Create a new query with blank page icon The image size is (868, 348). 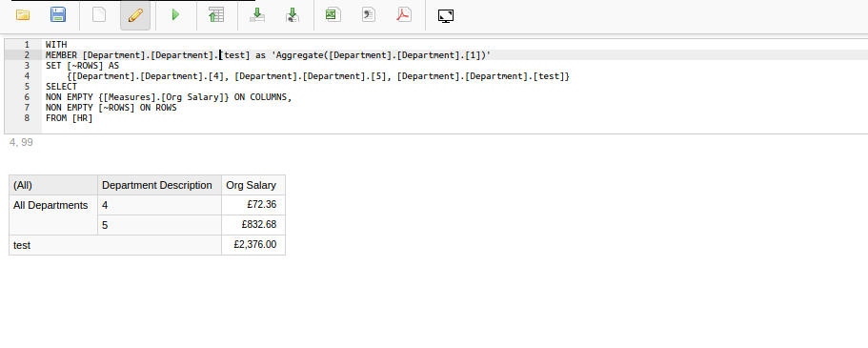click(x=99, y=15)
